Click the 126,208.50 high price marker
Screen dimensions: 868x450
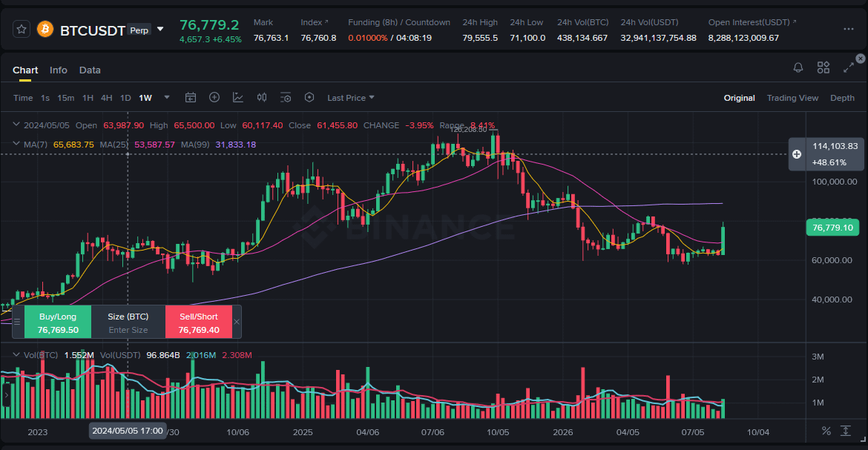click(468, 129)
